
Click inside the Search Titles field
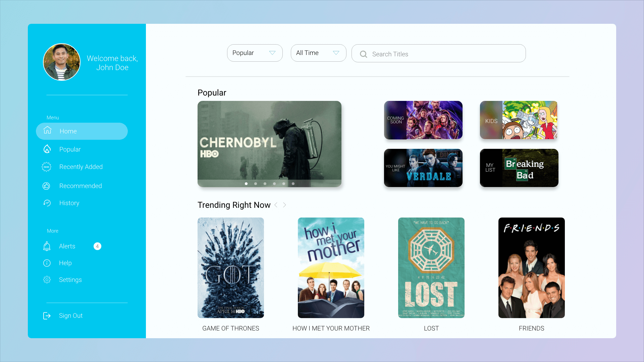(x=439, y=53)
